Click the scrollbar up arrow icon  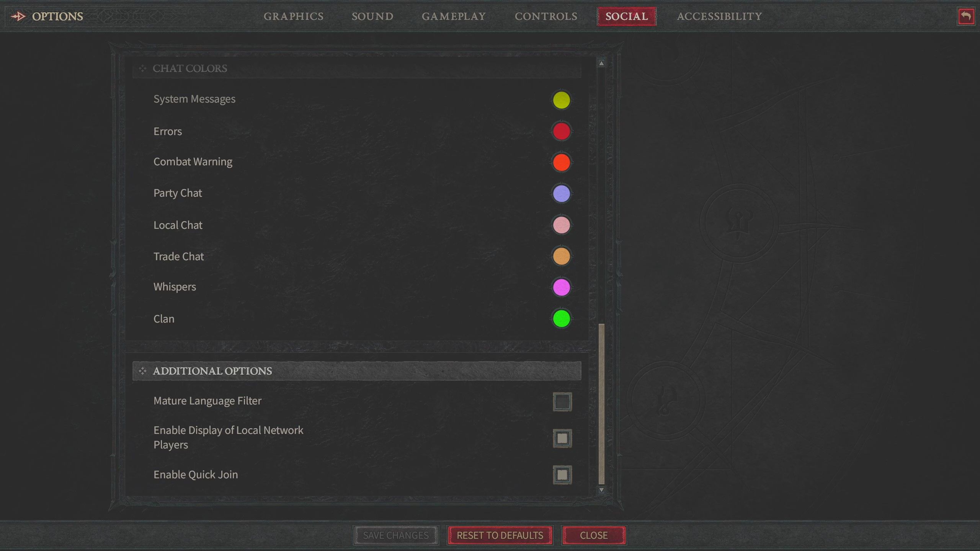point(600,63)
